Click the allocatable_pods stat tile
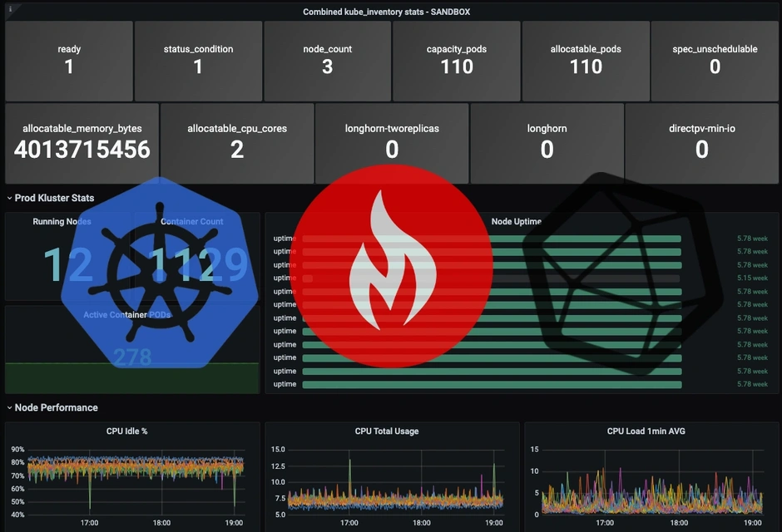 [586, 62]
